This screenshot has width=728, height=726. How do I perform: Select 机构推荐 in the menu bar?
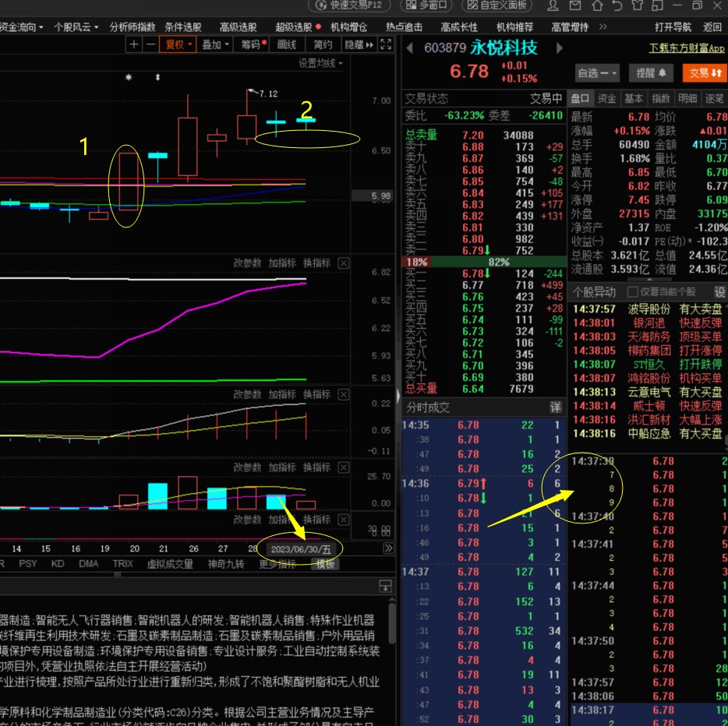[514, 27]
